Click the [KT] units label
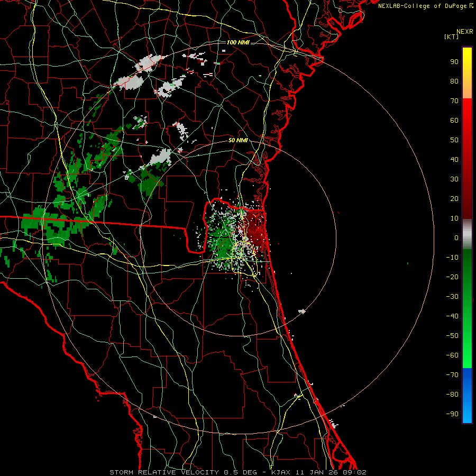476x476 pixels. point(452,36)
